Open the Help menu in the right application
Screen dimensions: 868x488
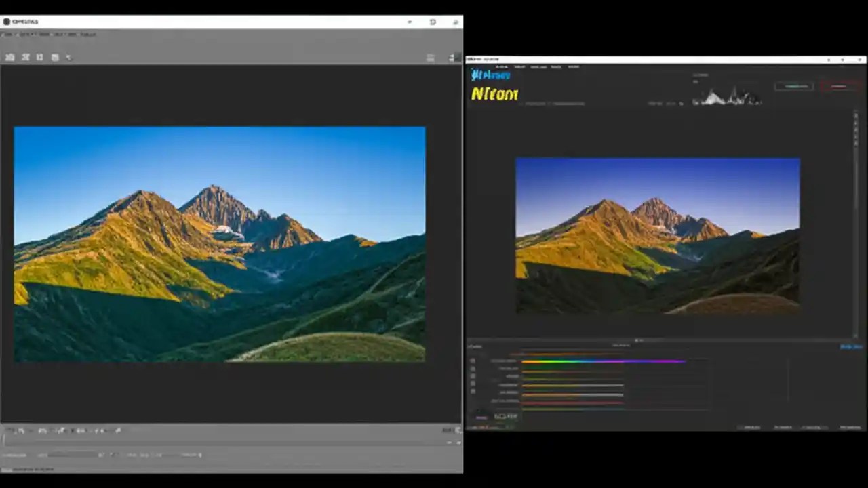[573, 67]
